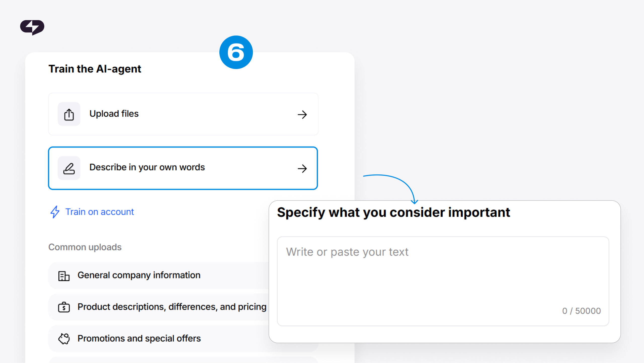Click the upload share icon
Viewport: 644px width, 363px height.
tap(69, 114)
